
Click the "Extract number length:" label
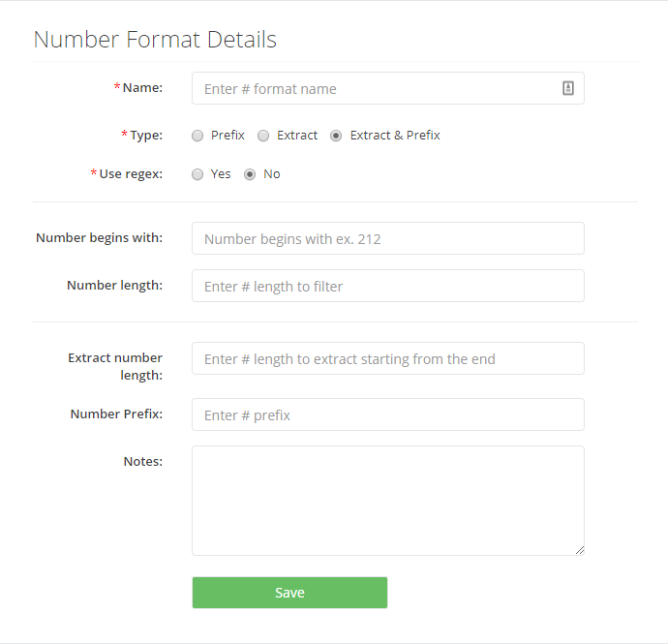point(115,366)
